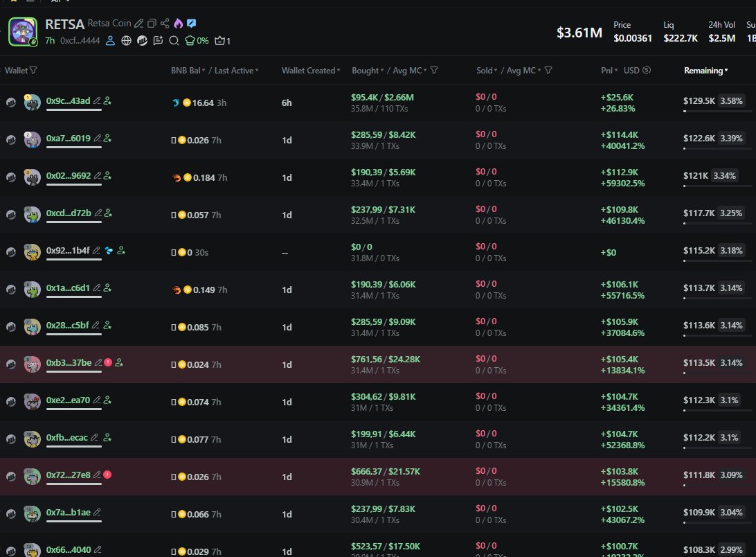Click the Price value $0.00361
The height and width of the screenshot is (557, 756).
coord(633,38)
